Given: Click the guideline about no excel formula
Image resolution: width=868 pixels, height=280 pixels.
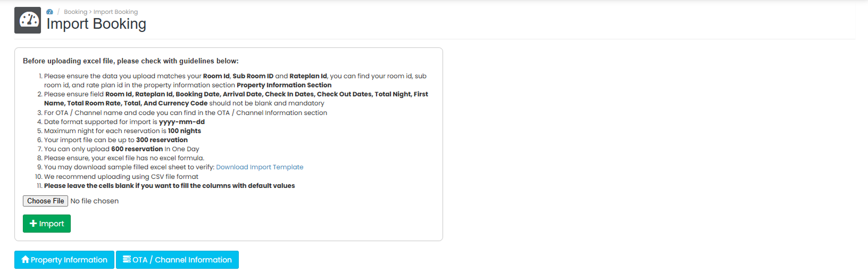Looking at the screenshot, I should [x=124, y=158].
